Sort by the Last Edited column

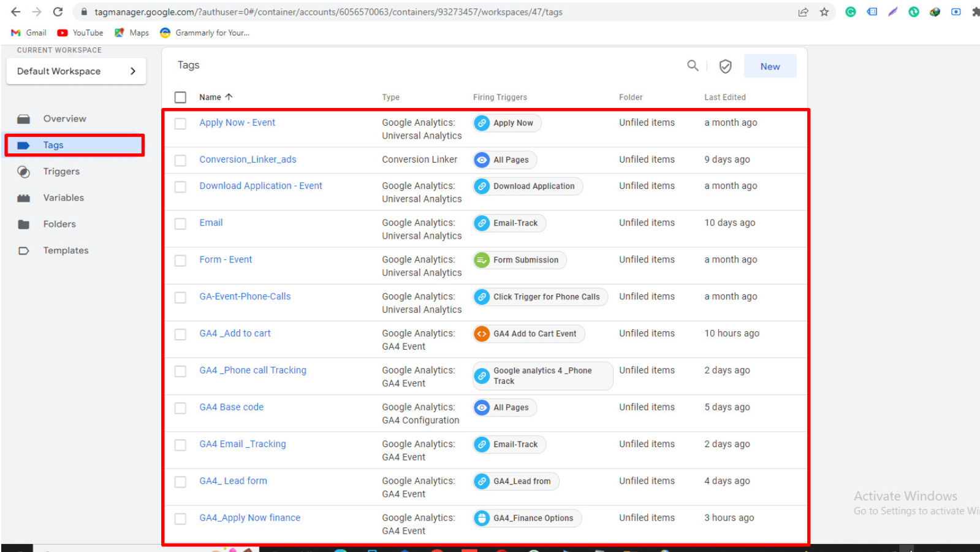point(724,97)
